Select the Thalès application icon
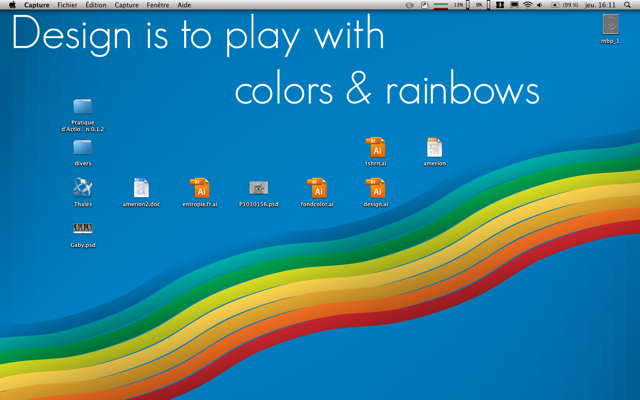Screen dimensions: 640x400 (82, 188)
